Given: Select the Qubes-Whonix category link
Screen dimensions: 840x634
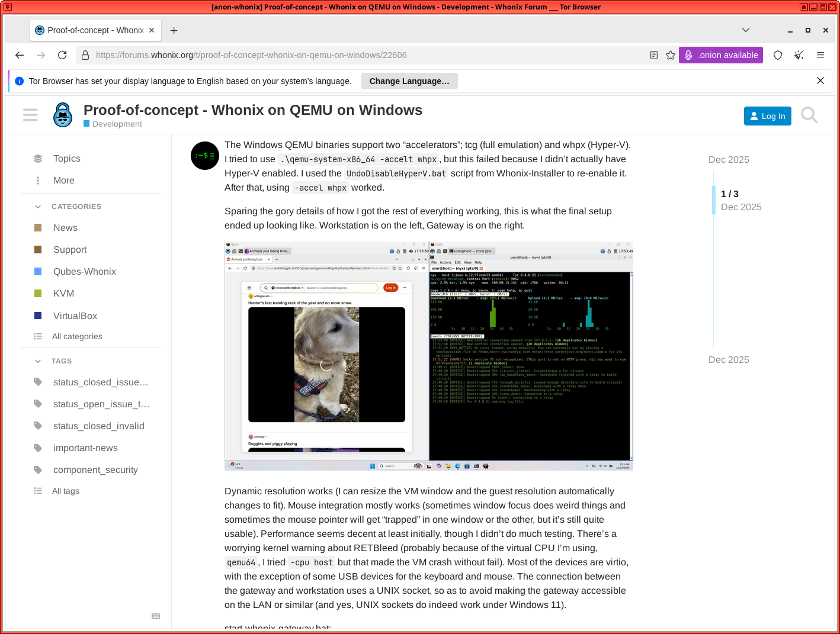Looking at the screenshot, I should coord(85,272).
